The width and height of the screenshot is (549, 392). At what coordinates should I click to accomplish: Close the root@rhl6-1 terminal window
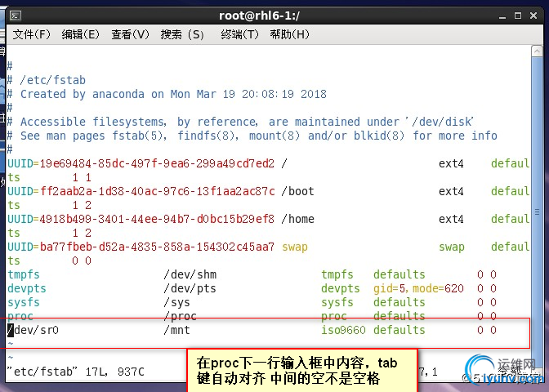(533, 16)
